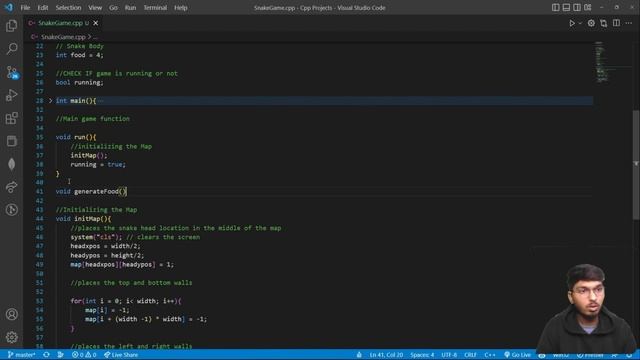Click Customize Layout icon in title bar

588,7
